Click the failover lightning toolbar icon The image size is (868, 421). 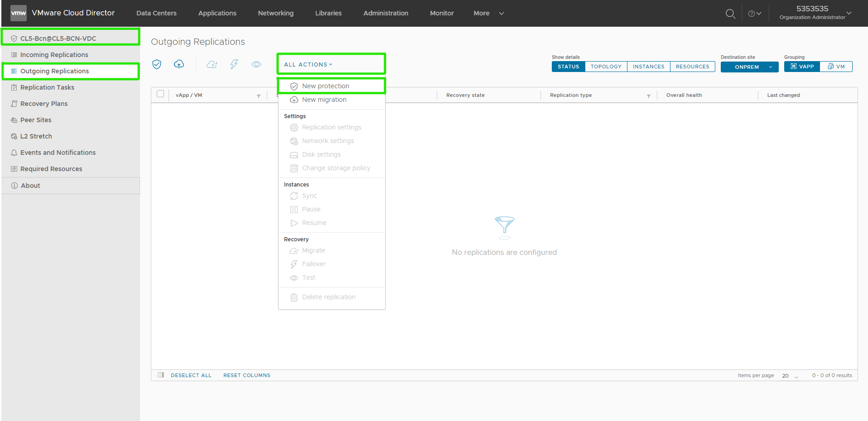(234, 64)
